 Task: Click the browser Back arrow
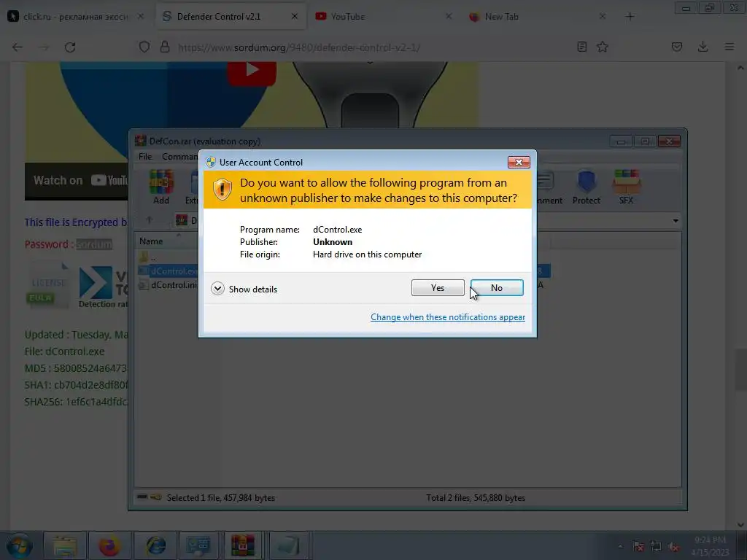[18, 47]
